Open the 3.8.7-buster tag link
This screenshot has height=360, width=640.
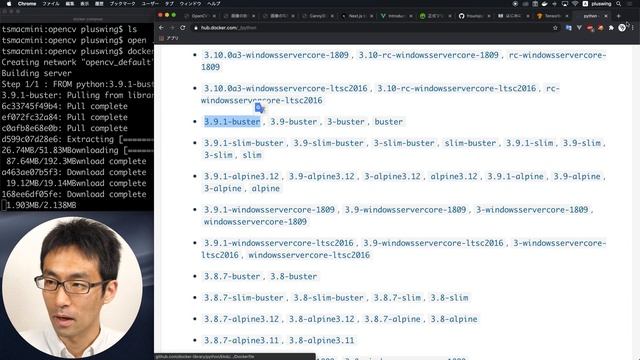(x=232, y=276)
